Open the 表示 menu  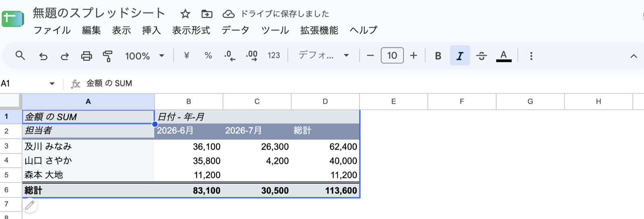121,30
